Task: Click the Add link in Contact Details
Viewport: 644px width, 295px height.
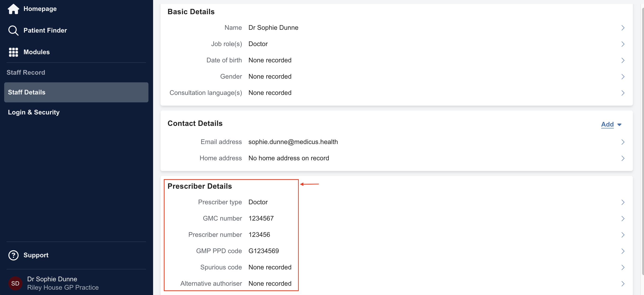Action: [x=607, y=124]
